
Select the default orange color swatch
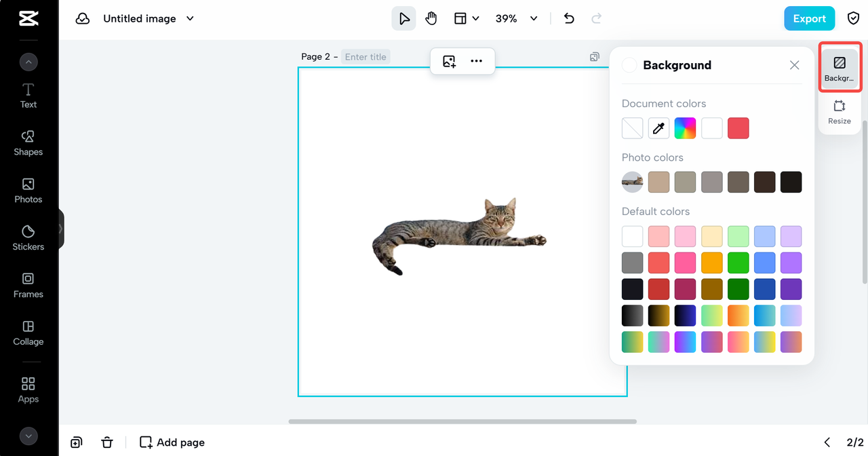[x=711, y=263]
